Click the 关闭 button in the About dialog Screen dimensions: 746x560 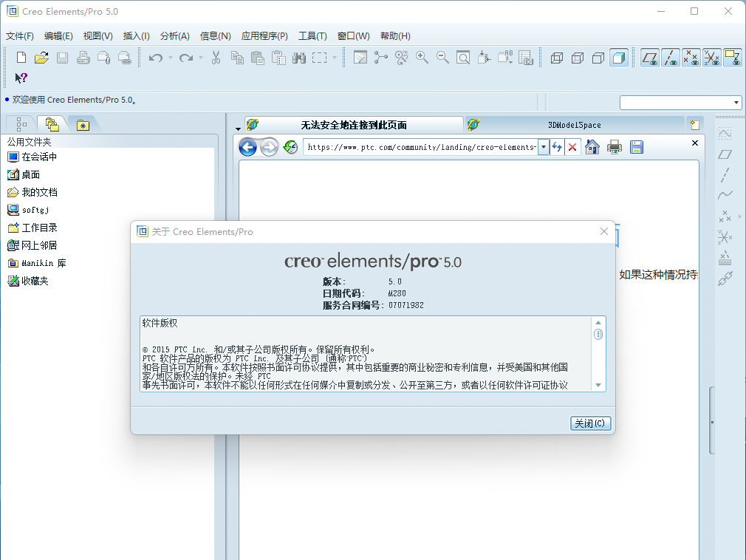tap(589, 423)
